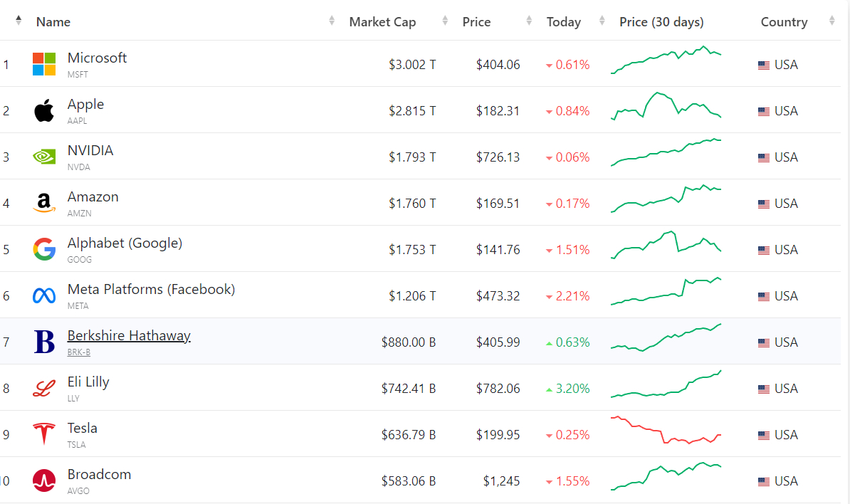Open the Apple company link
This screenshot has height=504, width=850.
coord(85,104)
